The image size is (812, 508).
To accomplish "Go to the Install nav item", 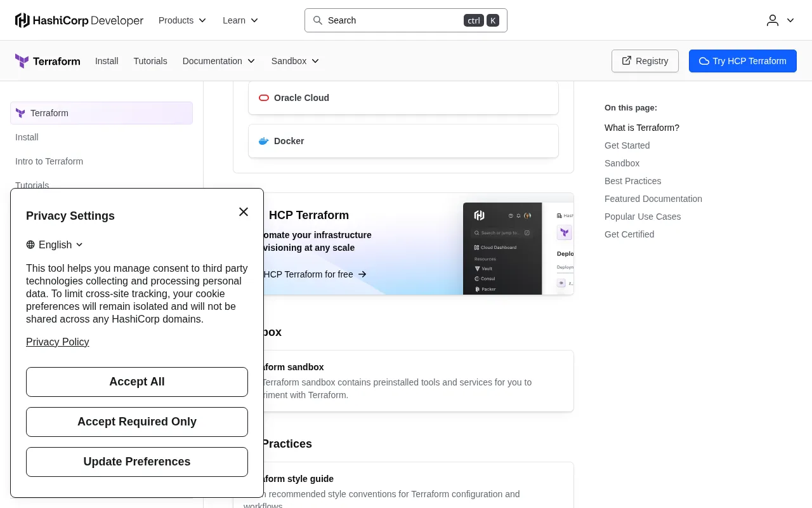I will (x=107, y=61).
